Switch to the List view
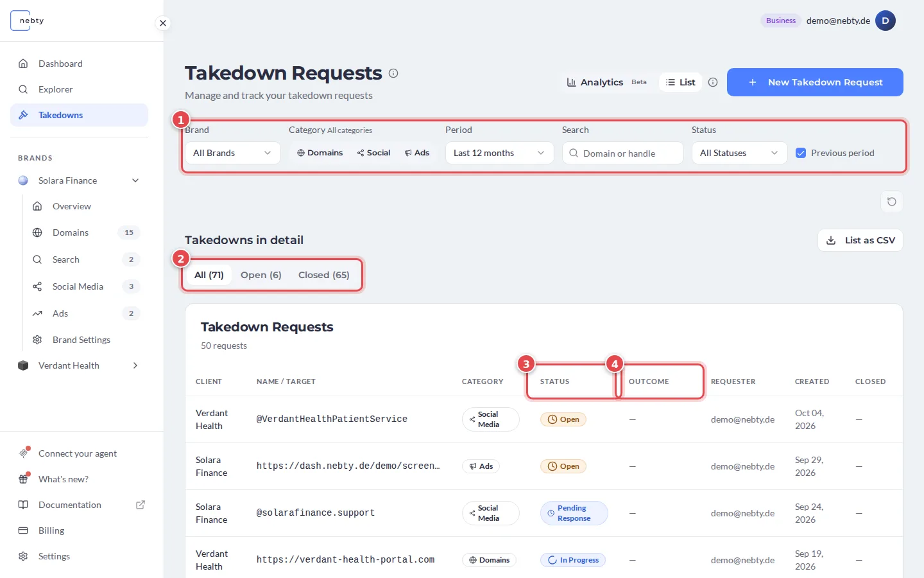The image size is (924, 578). [680, 82]
